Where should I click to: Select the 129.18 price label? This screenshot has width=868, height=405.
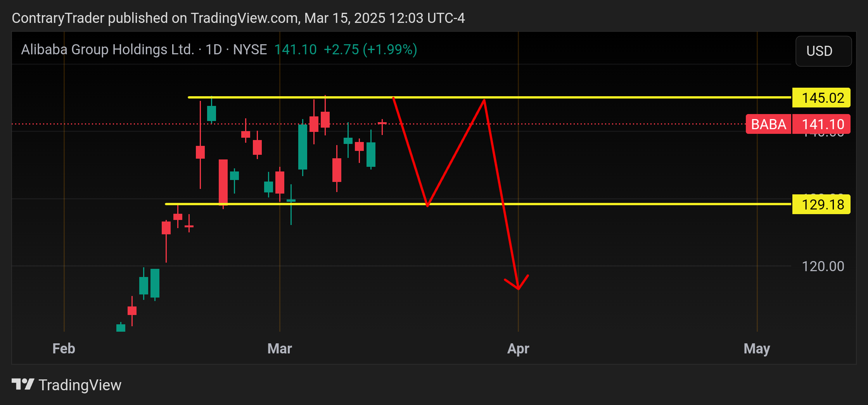(821, 204)
